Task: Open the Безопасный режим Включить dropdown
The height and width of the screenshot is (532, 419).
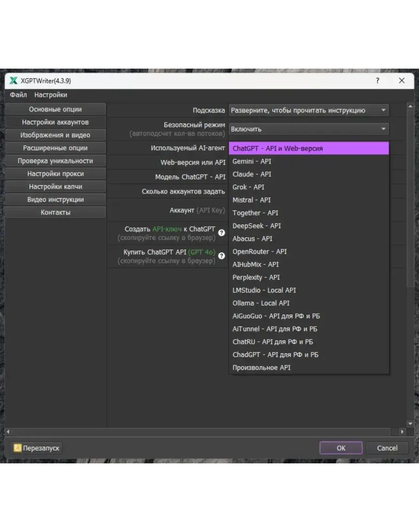Action: [309, 129]
